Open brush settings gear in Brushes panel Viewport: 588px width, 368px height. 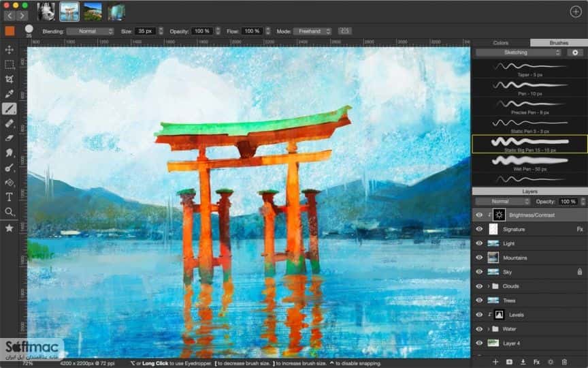tap(575, 52)
